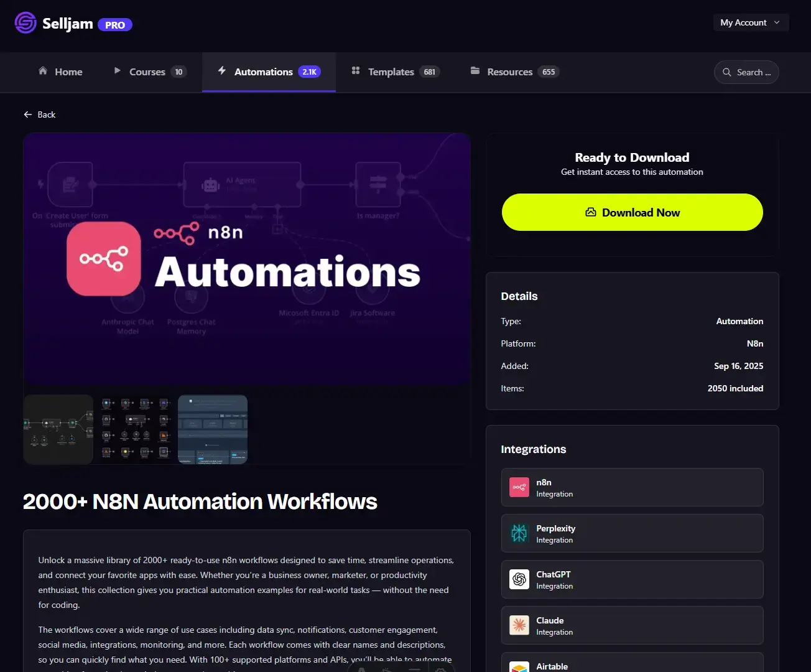Click the Courses play icon

[x=118, y=71]
